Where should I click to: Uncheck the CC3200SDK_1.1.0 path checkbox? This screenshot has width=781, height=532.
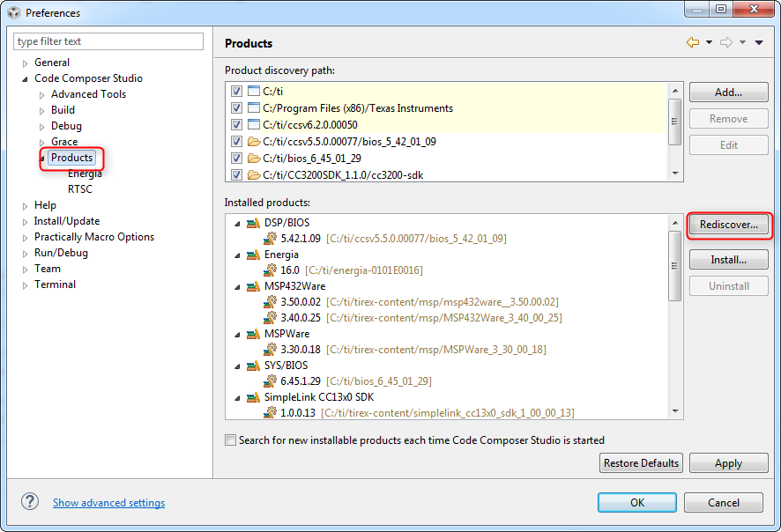(236, 175)
